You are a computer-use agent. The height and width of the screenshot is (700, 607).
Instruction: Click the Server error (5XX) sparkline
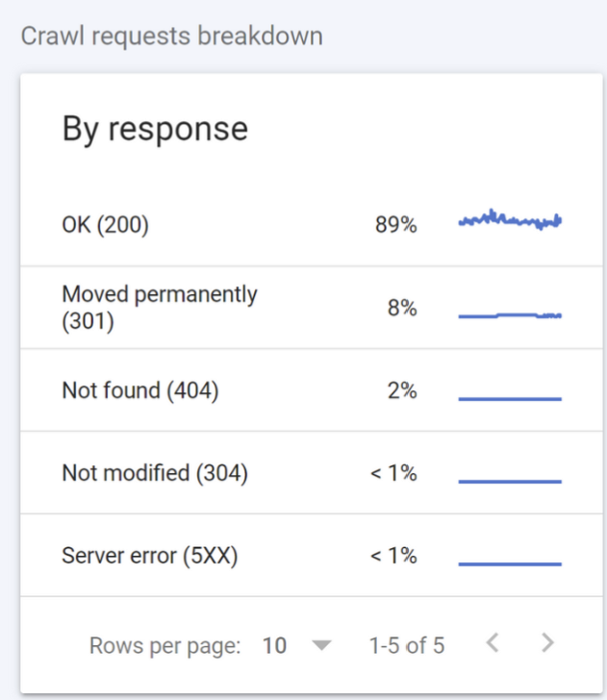click(x=510, y=563)
